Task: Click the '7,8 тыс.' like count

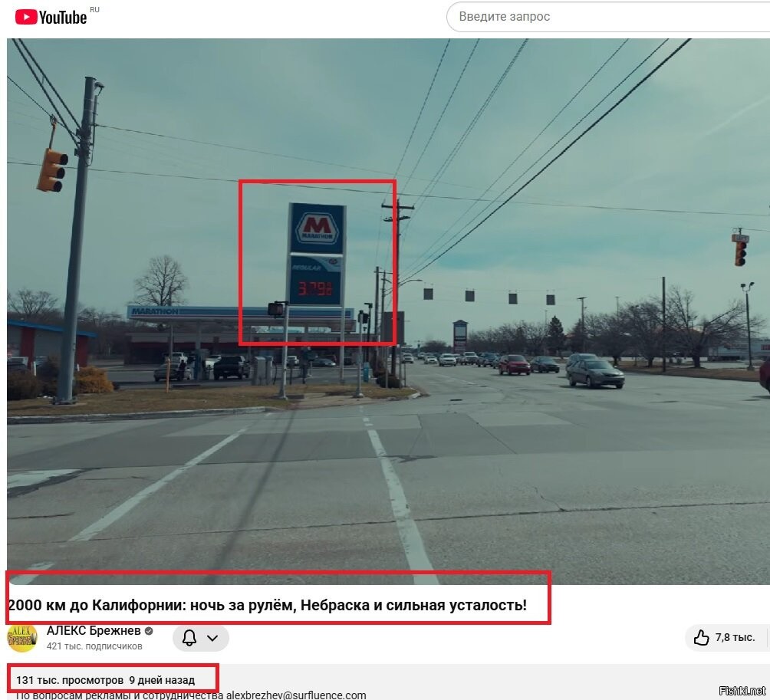Action: click(735, 637)
